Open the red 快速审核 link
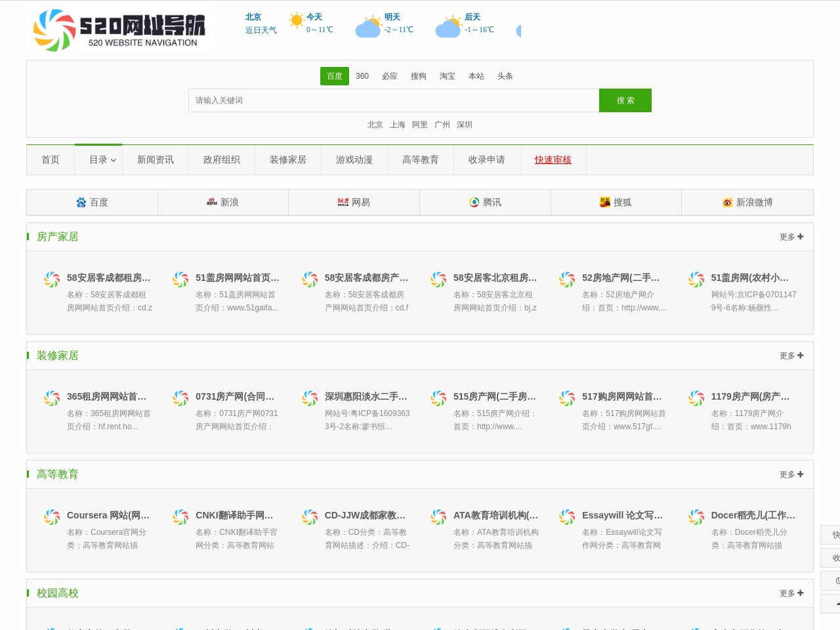The height and width of the screenshot is (630, 840). pyautogui.click(x=553, y=159)
